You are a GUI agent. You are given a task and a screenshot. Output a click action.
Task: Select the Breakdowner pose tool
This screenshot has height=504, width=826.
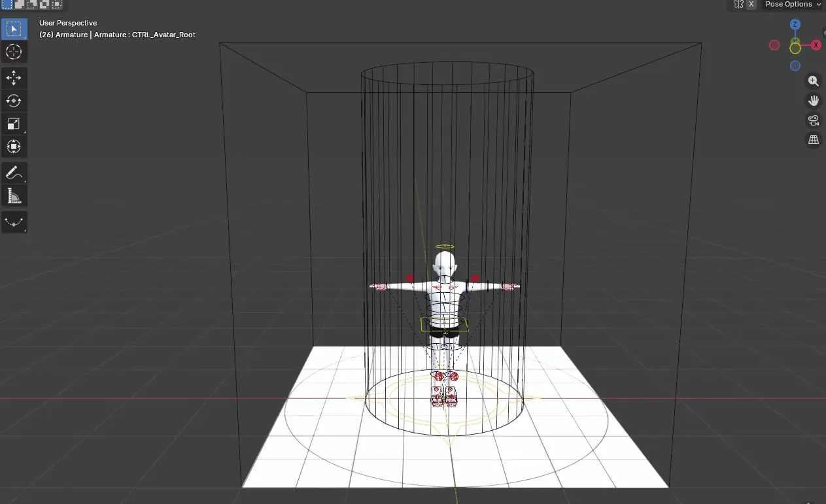click(x=14, y=222)
